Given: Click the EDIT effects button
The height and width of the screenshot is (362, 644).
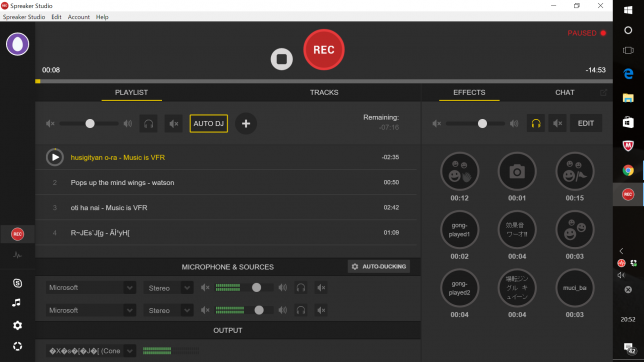Looking at the screenshot, I should point(586,123).
